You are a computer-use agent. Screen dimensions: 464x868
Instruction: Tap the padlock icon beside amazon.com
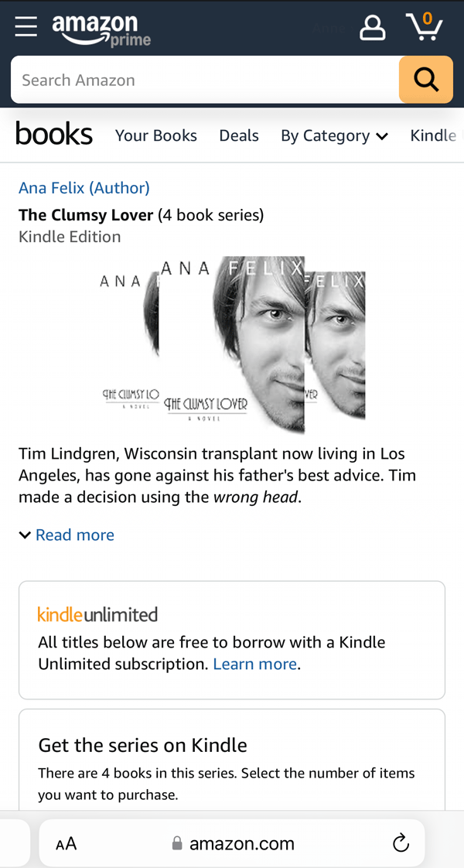[x=177, y=843]
